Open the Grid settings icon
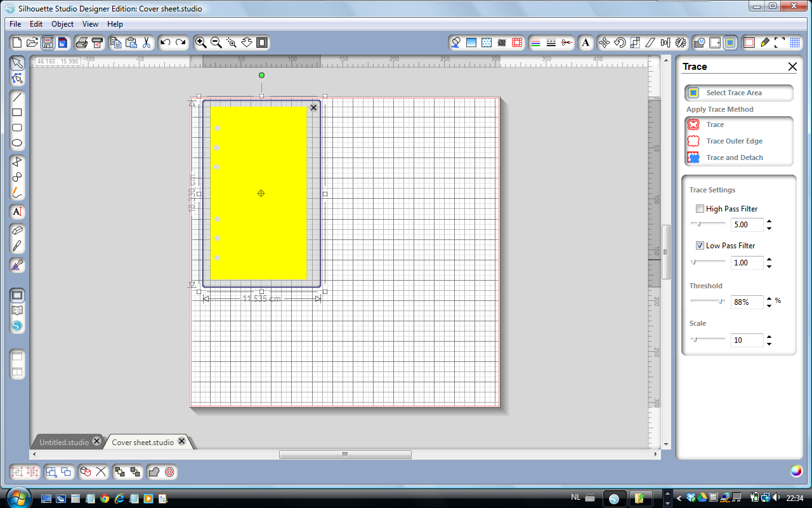Screen dimensions: 812x508 [795, 43]
